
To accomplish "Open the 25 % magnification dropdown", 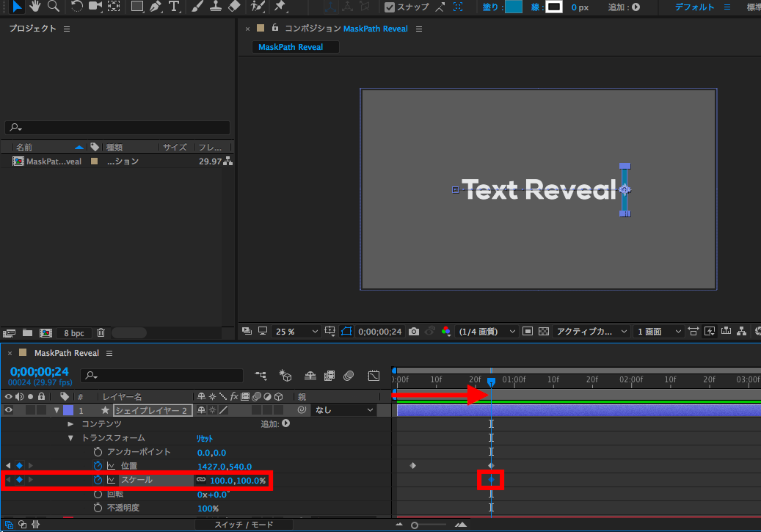I will point(297,332).
